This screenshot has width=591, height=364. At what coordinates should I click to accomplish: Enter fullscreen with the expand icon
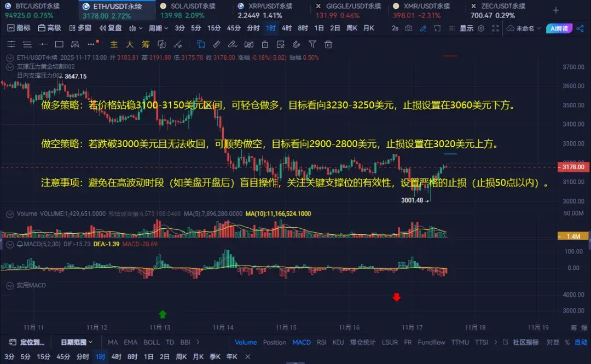pyautogui.click(x=495, y=28)
